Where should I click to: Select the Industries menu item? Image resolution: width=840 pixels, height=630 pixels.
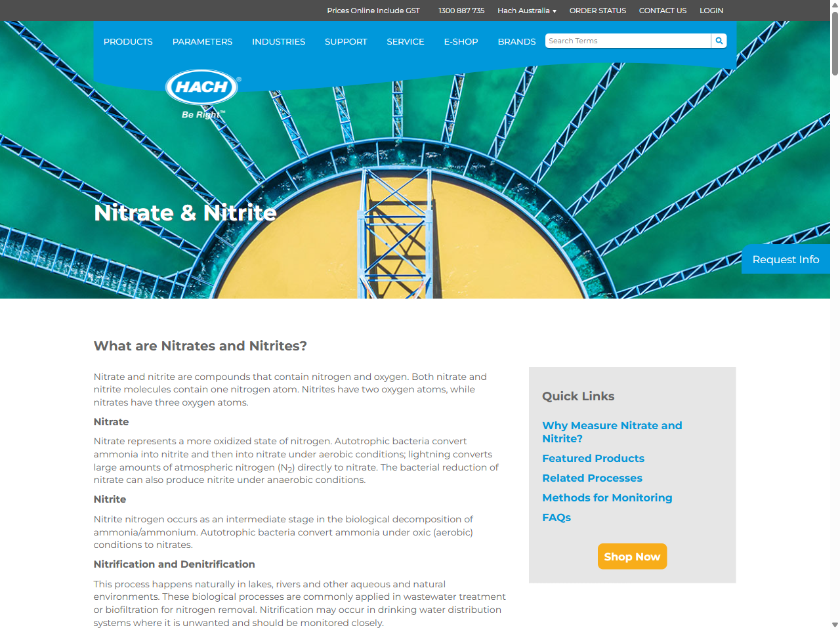278,41
